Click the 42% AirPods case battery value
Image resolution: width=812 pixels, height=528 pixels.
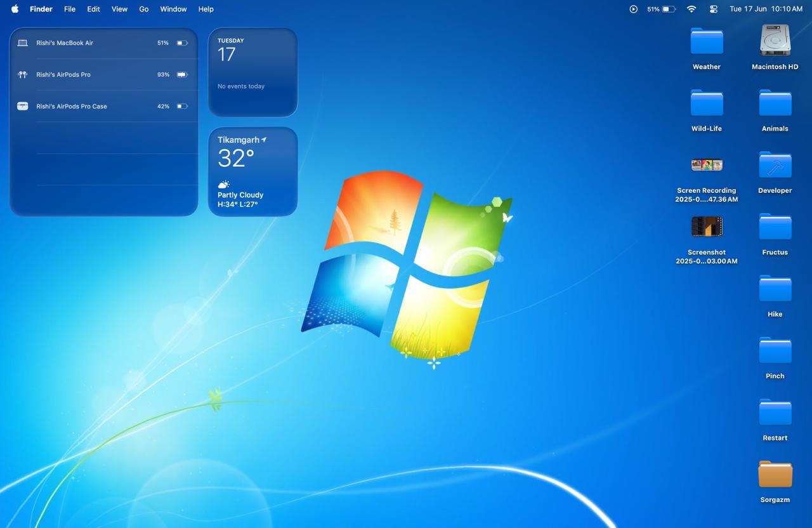click(x=163, y=107)
